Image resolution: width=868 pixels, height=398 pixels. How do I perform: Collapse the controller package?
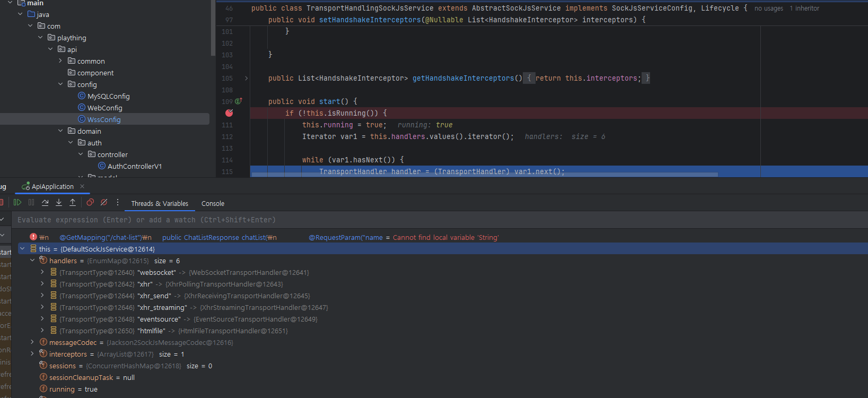[x=81, y=154]
